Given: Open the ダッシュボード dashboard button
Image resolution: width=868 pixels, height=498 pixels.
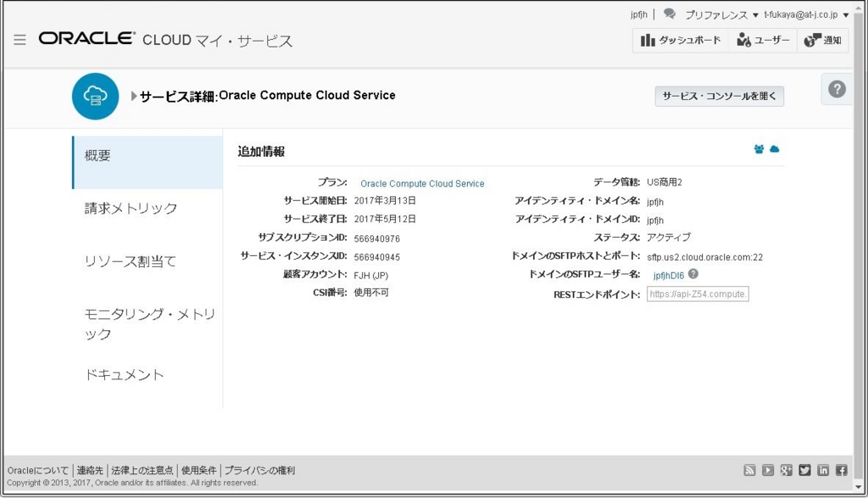Looking at the screenshot, I should (x=681, y=41).
